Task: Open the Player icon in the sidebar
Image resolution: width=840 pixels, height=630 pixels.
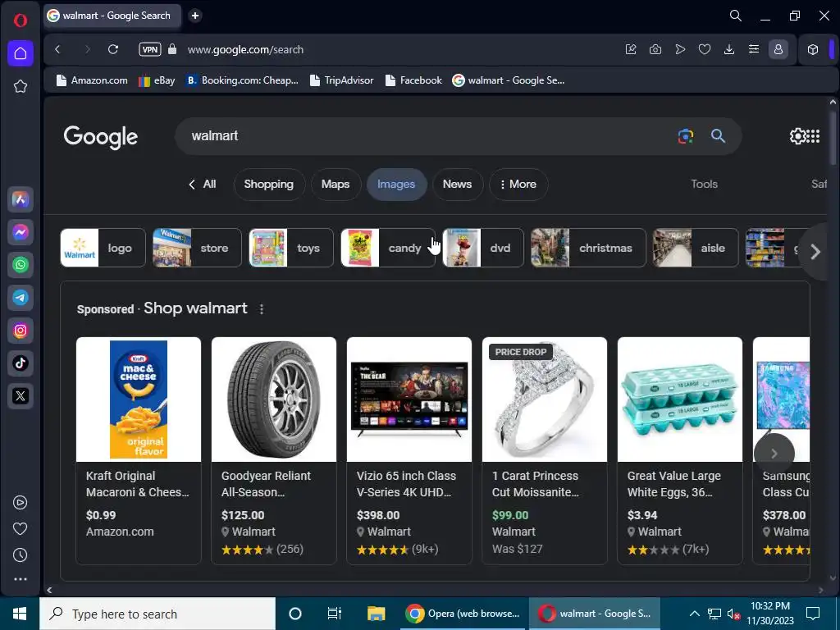Action: 20,503
